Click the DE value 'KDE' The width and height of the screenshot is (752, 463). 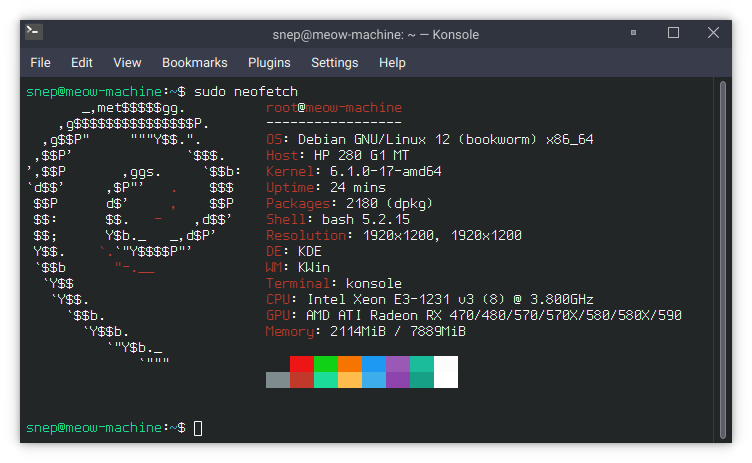(309, 251)
